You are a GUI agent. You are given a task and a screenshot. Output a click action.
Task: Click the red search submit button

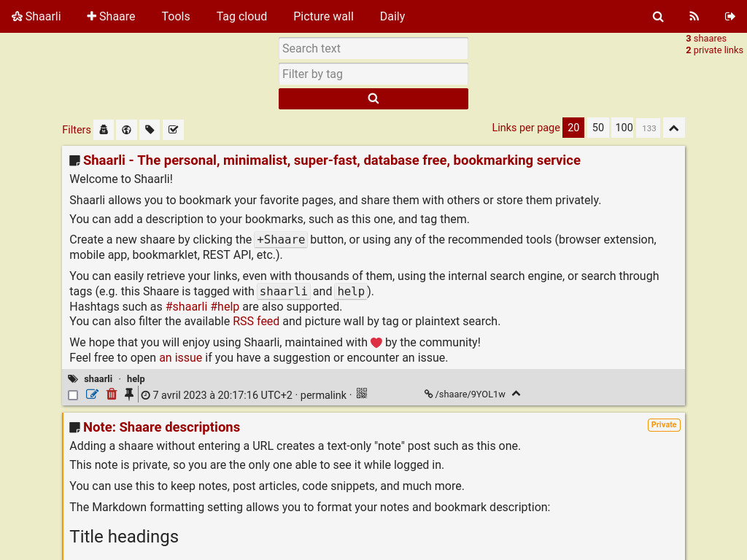click(373, 98)
